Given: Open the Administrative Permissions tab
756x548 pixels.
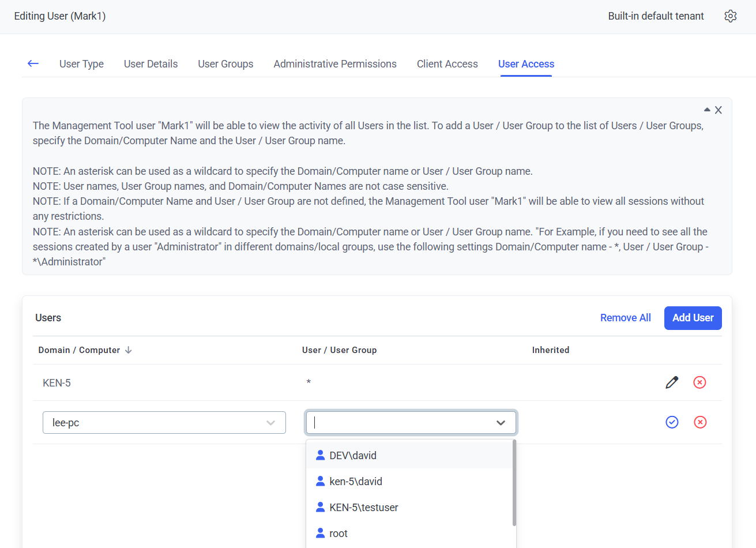Looking at the screenshot, I should pos(335,64).
